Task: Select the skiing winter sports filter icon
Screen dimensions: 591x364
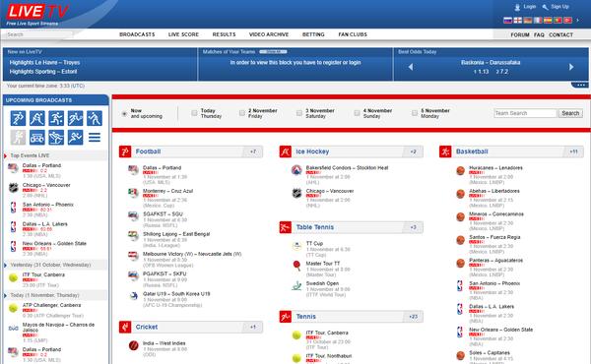Action: [56, 138]
